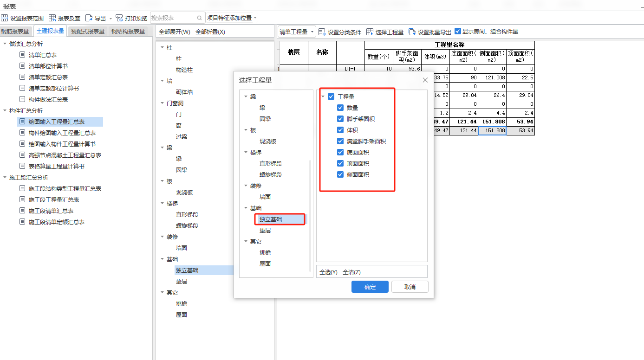Image resolution: width=644 pixels, height=360 pixels.
Task: Click the document icon beside 清单定额部位计算书
Action: (x=22, y=88)
